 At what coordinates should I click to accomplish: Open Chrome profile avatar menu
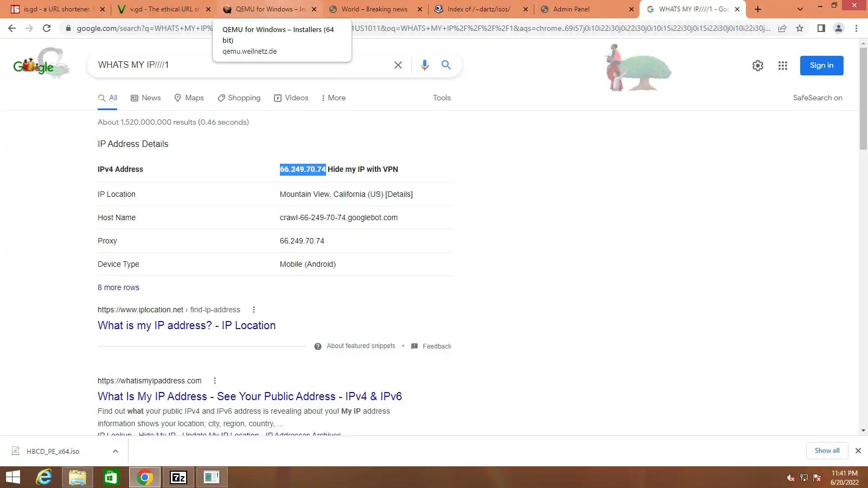pyautogui.click(x=839, y=28)
